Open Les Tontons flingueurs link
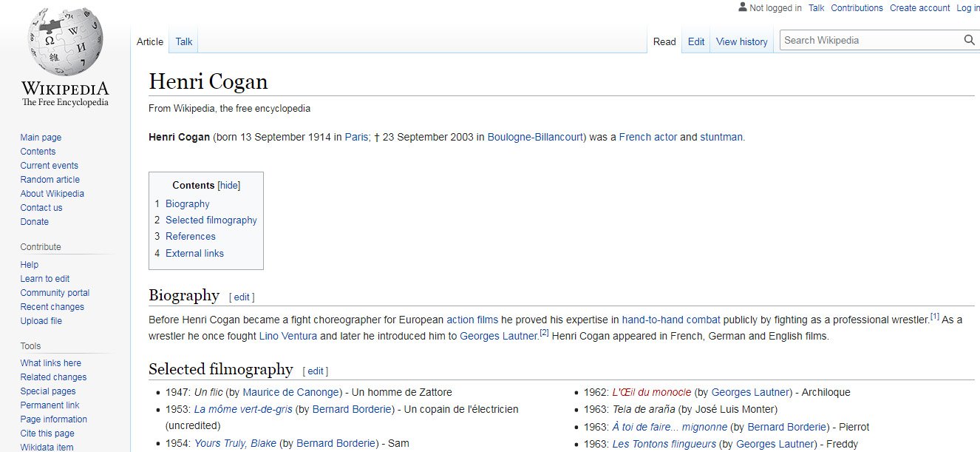 click(x=664, y=445)
